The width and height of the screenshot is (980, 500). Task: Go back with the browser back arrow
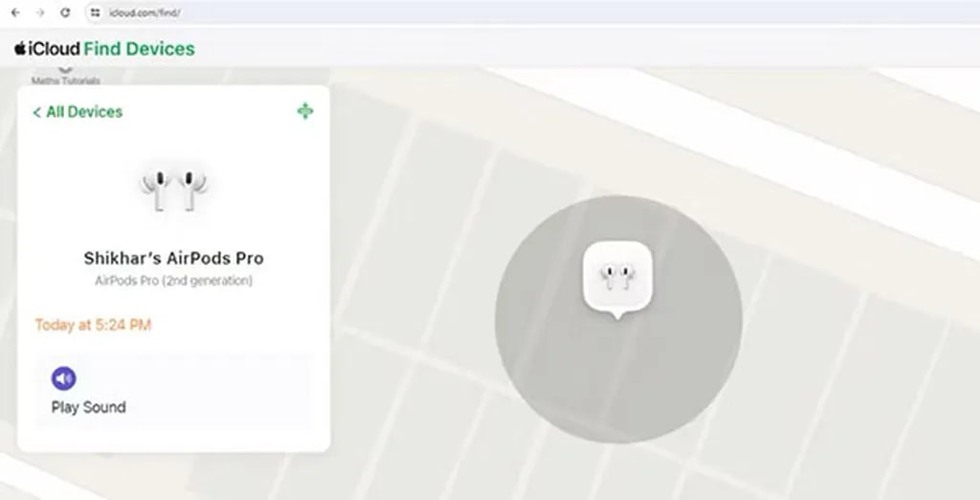(x=15, y=12)
